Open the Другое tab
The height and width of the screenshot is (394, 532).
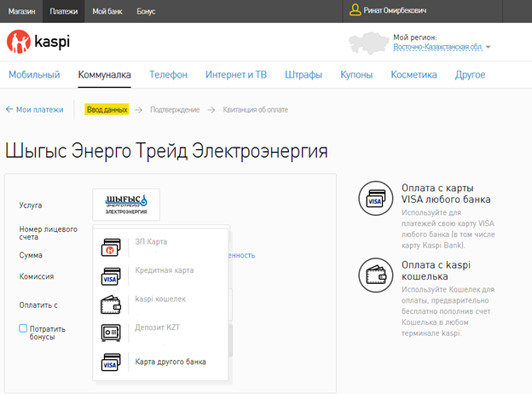click(470, 75)
